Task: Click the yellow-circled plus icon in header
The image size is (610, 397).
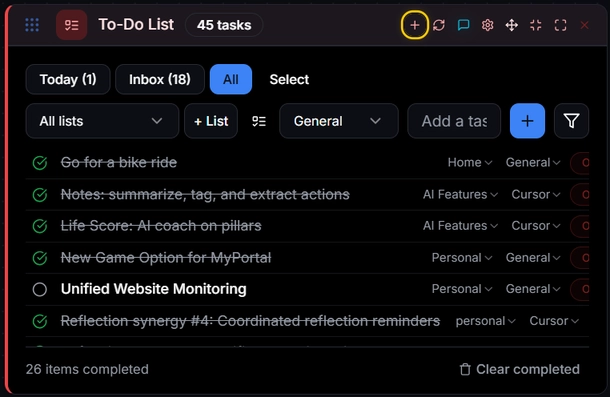Action: (x=415, y=25)
